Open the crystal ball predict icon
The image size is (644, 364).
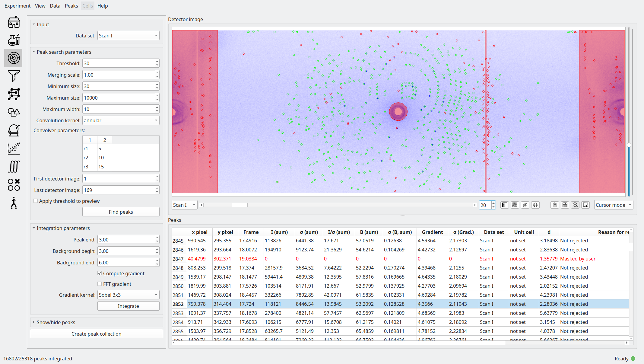[14, 130]
